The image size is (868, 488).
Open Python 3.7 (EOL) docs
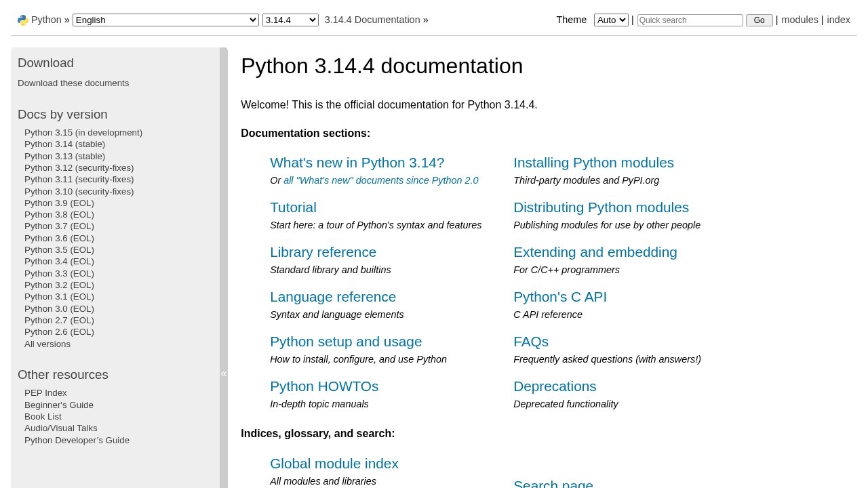[x=59, y=226]
